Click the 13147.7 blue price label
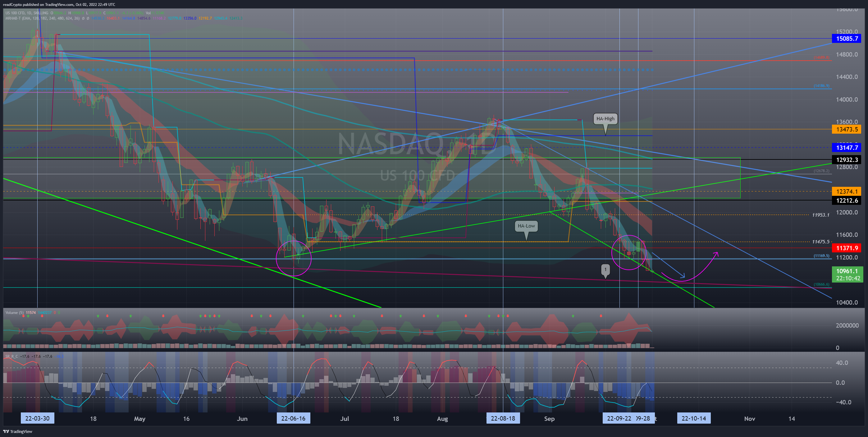Viewport: 868px width, 437px height. pos(847,147)
